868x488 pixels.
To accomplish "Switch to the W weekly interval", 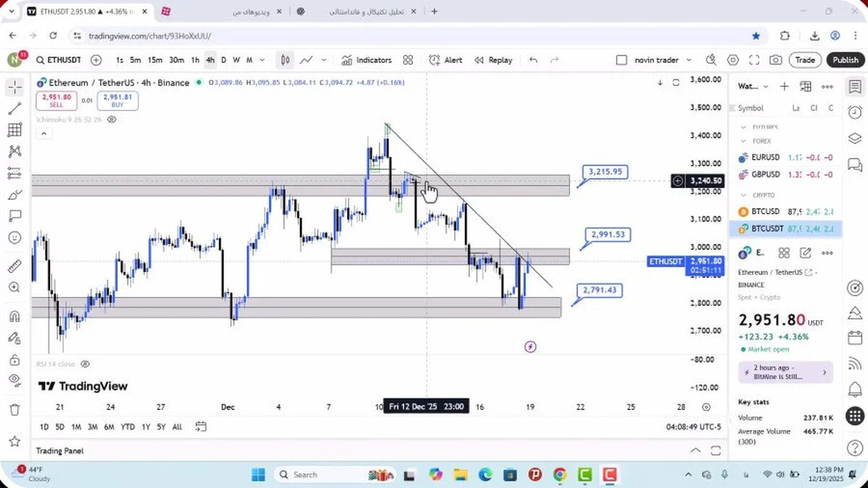I will (x=236, y=60).
